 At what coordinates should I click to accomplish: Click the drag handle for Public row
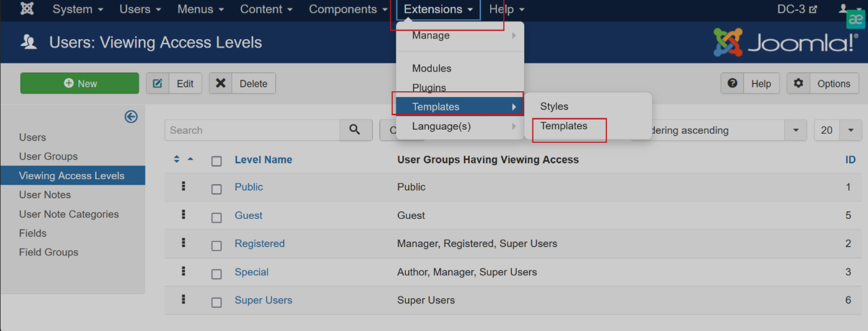[x=184, y=186]
